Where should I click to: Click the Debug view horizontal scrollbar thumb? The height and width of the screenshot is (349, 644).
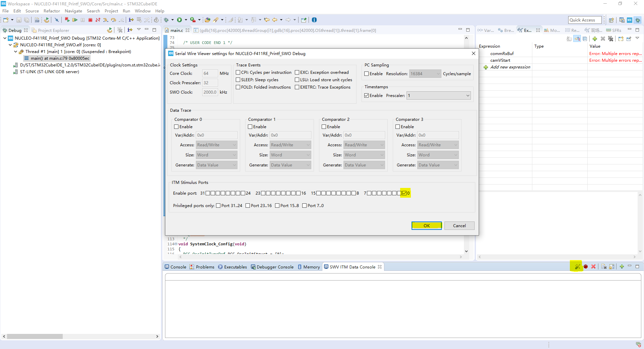pos(35,336)
